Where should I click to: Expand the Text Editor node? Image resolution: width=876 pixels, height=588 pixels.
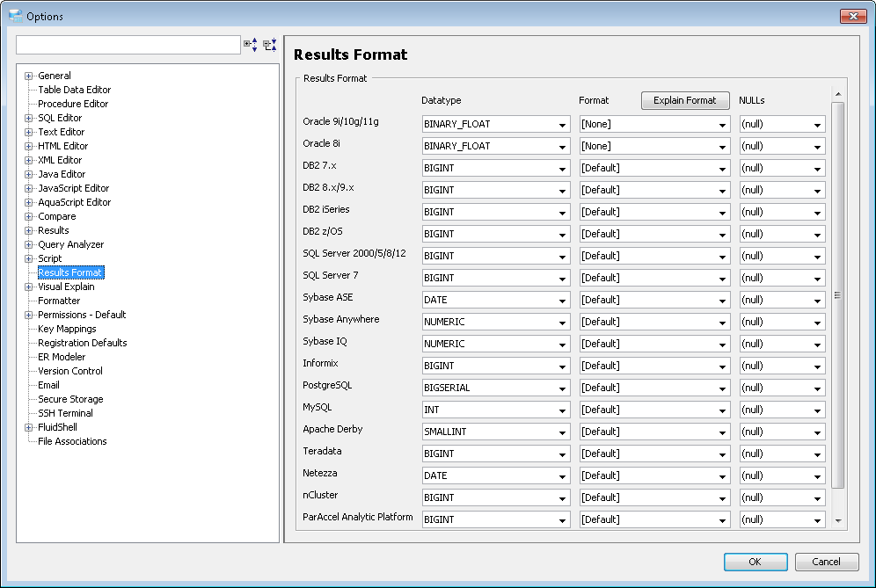click(x=28, y=133)
